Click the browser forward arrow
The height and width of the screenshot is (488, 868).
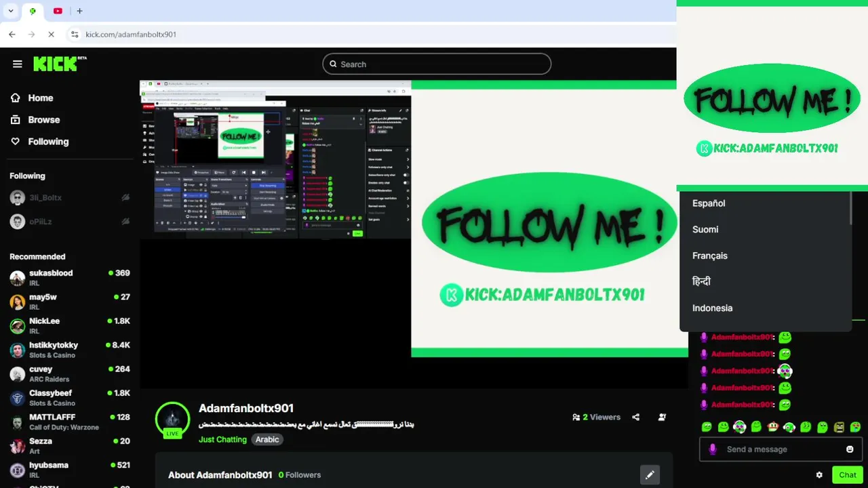pos(31,34)
